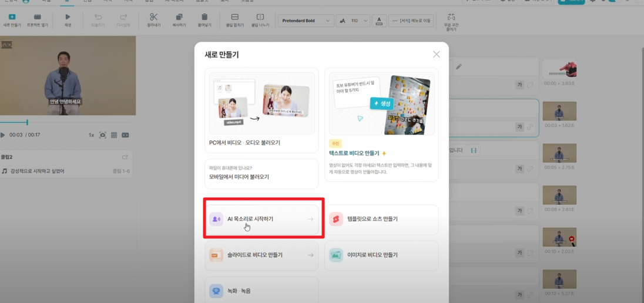Choose 슬라이드로 비디오 만들기
The image size is (644, 303).
tap(261, 255)
